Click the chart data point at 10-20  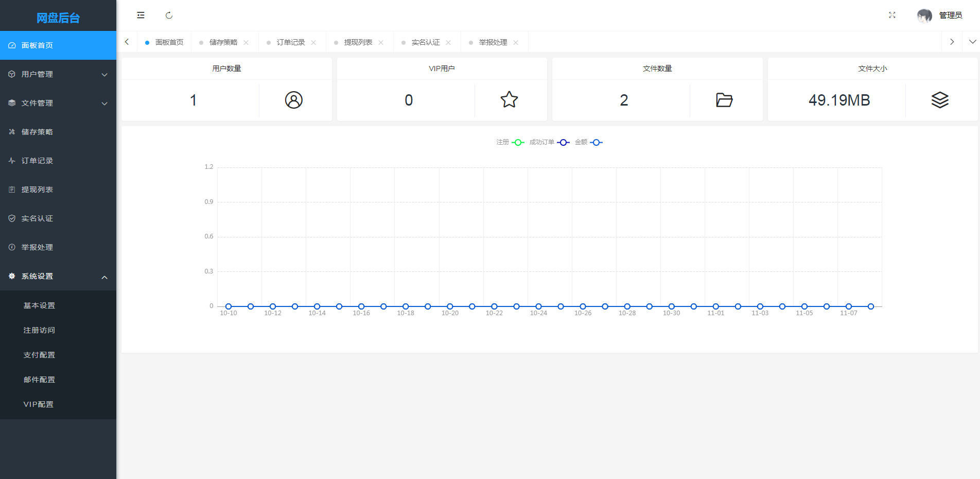click(x=450, y=306)
